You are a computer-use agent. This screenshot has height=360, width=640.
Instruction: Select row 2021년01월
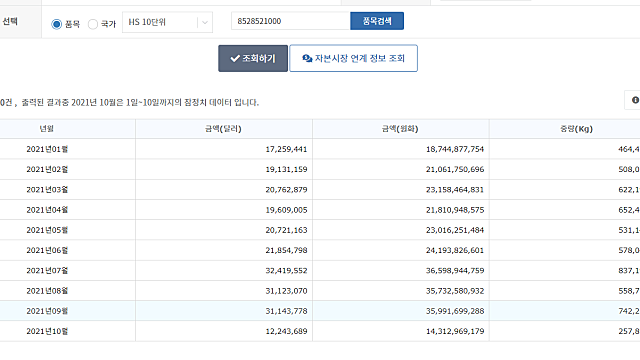coord(320,149)
